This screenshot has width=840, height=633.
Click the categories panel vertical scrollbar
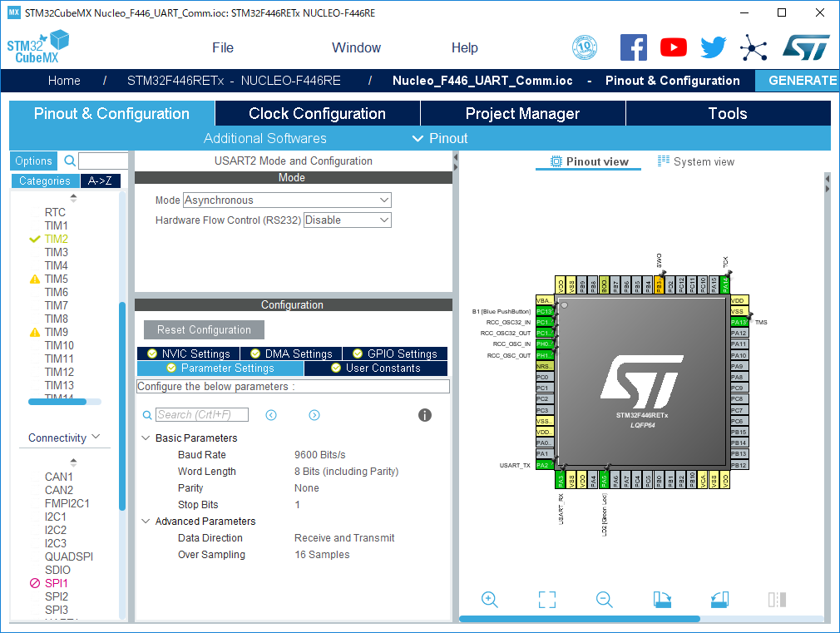pos(122,406)
